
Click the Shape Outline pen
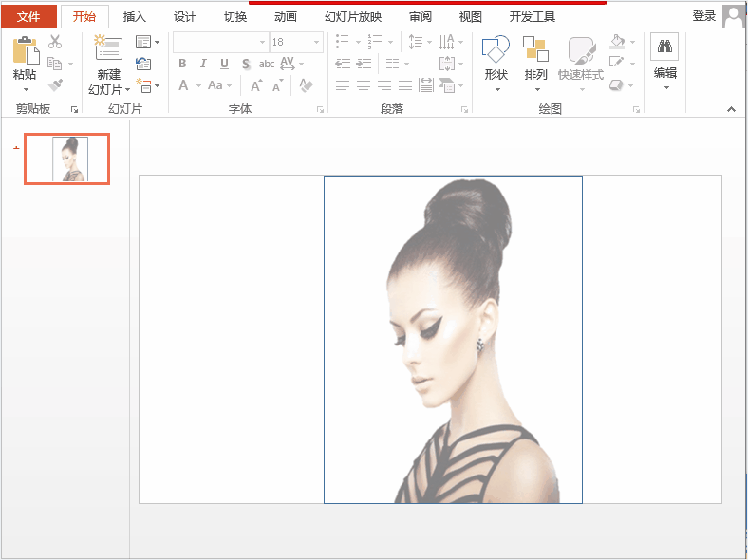[x=617, y=64]
